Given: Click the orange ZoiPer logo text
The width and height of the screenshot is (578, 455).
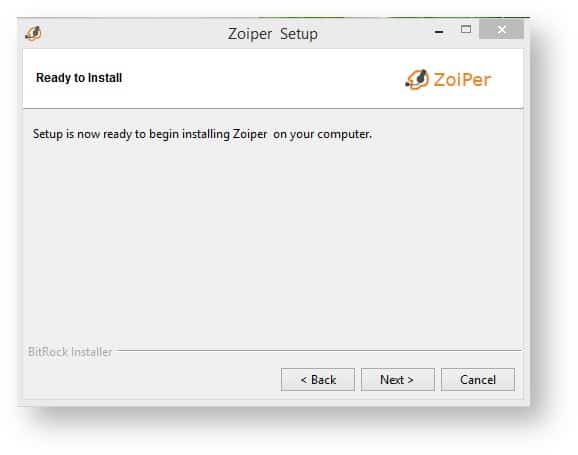Looking at the screenshot, I should (462, 80).
